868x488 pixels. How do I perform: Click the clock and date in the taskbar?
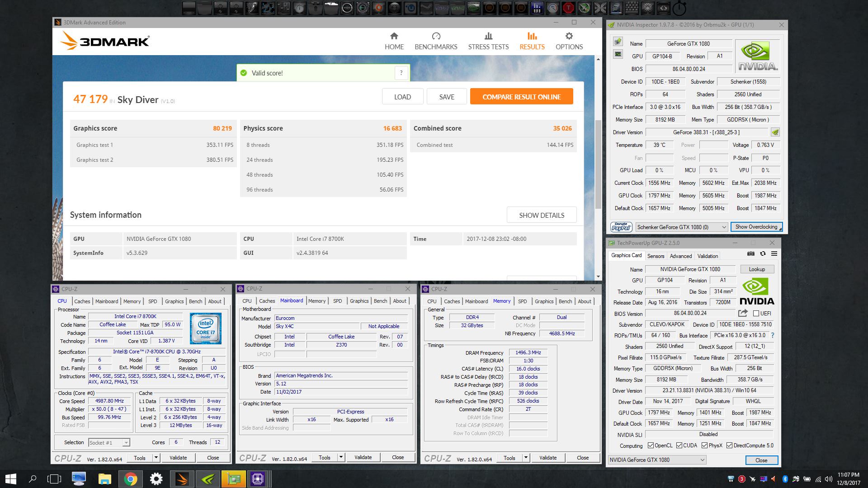[848, 479]
